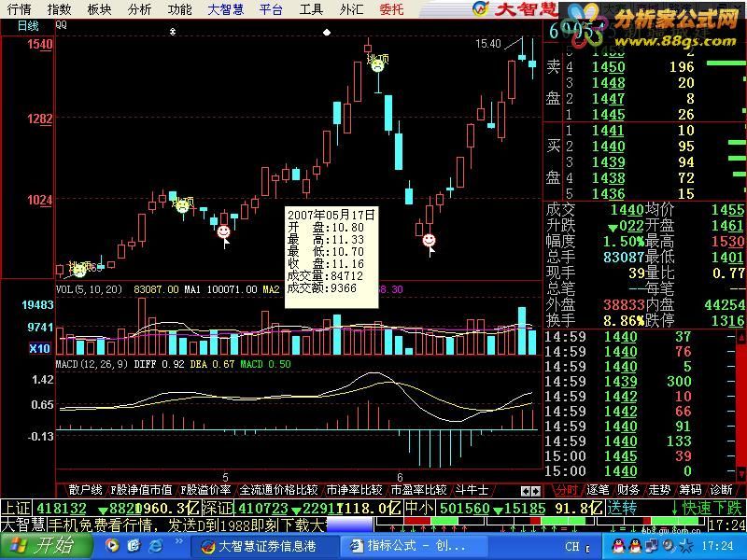Click the sell 1 price 1445
The width and height of the screenshot is (747, 560).
point(609,114)
